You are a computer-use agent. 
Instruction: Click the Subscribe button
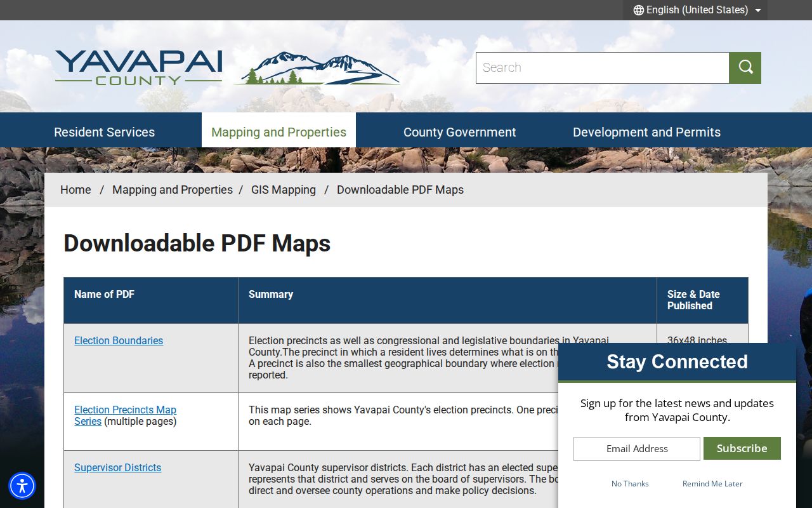[x=742, y=448]
